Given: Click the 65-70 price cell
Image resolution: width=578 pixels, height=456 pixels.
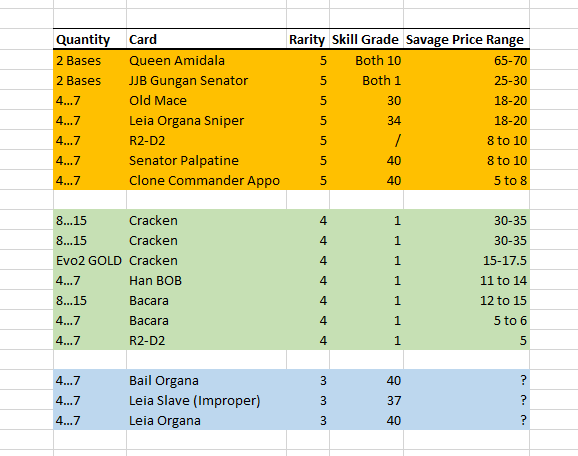Looking at the screenshot, I should click(466, 60).
